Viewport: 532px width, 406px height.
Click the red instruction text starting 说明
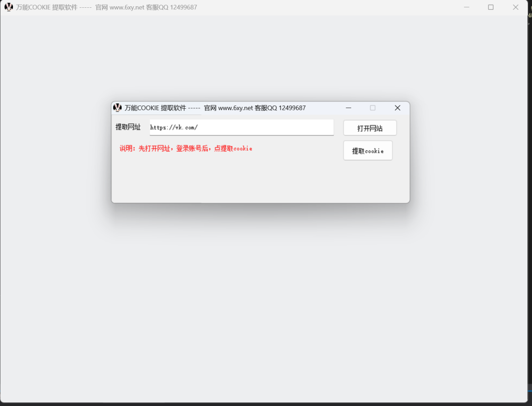tap(185, 148)
